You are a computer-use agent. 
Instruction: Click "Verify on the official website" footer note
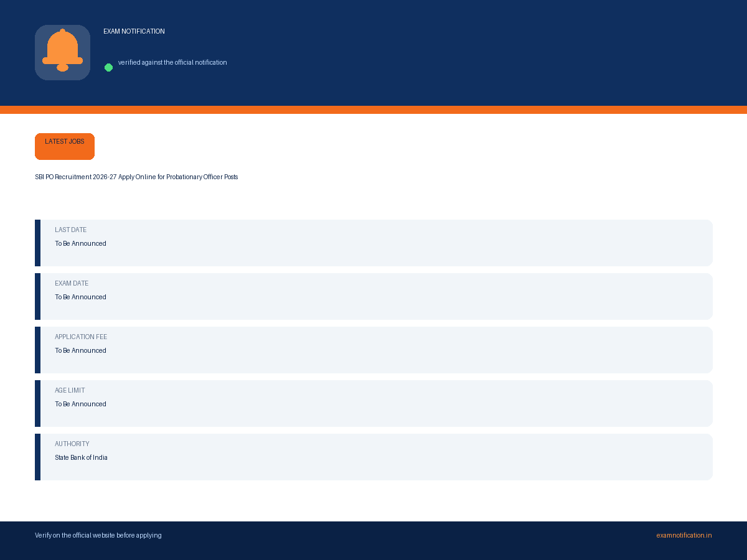(98, 536)
